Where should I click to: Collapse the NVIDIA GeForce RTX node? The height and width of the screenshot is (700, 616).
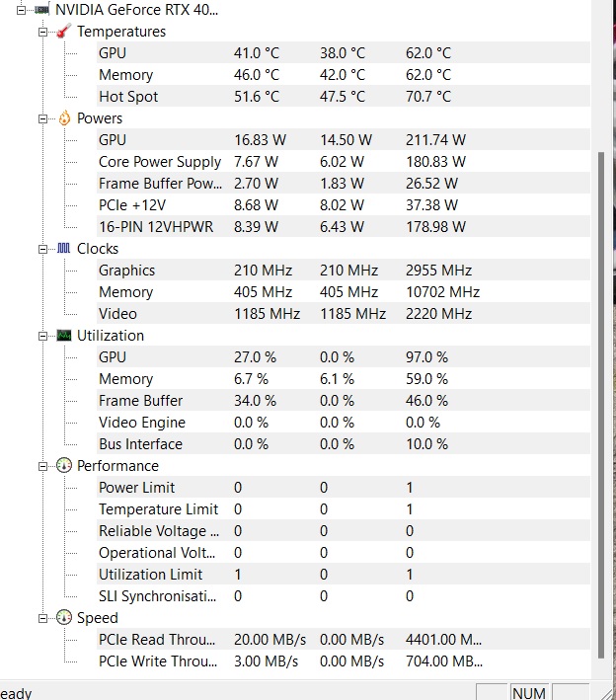[21, 10]
